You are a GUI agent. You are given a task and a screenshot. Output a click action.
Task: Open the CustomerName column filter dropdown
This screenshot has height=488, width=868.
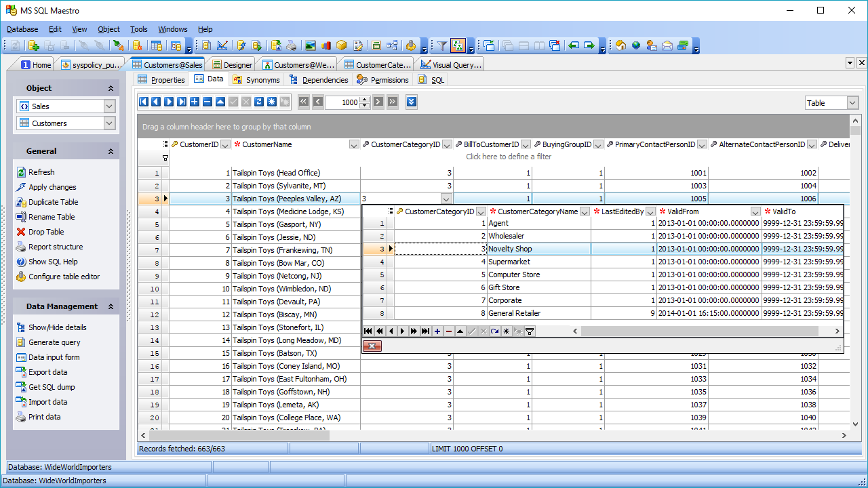pos(354,144)
